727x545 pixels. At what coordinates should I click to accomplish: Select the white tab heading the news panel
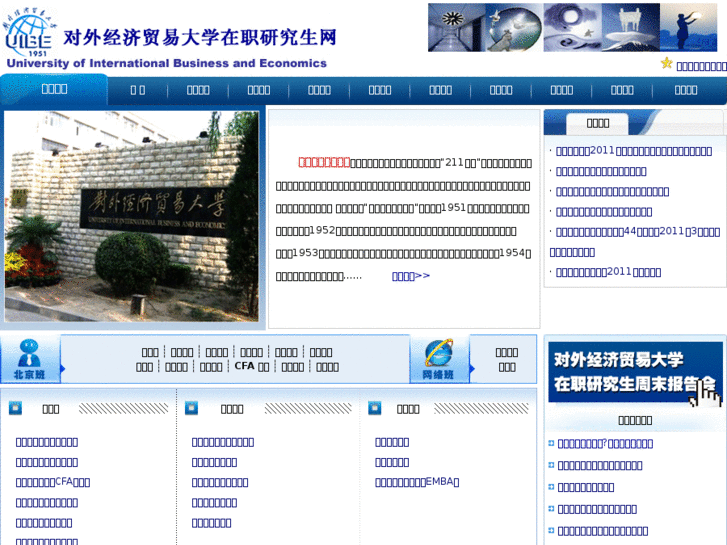598,123
